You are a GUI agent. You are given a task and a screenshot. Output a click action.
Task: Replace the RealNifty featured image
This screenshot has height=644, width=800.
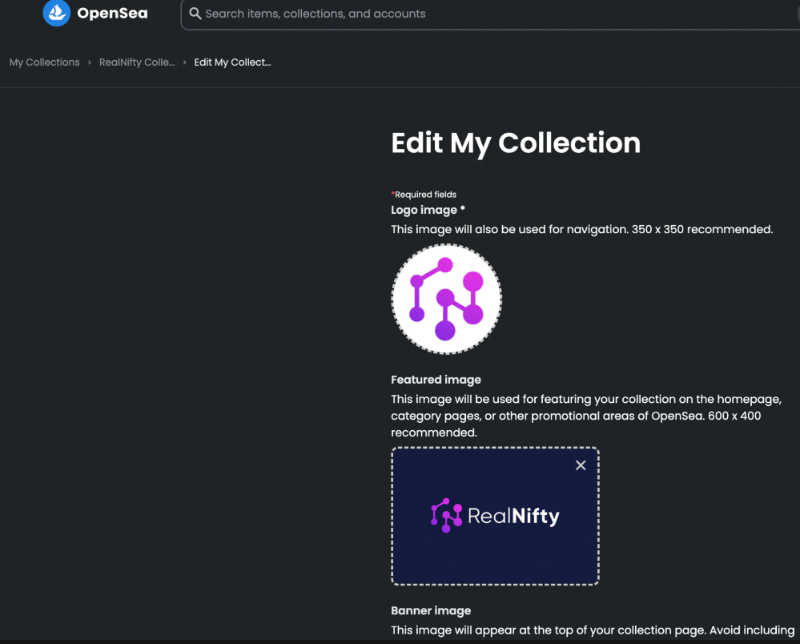[495, 516]
